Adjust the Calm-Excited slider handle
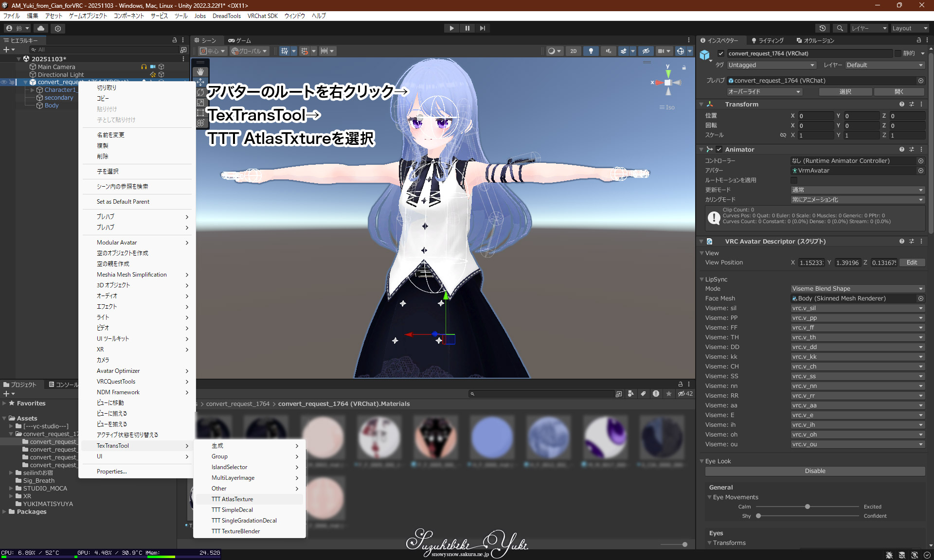Screen dimensions: 934x560 click(x=808, y=507)
